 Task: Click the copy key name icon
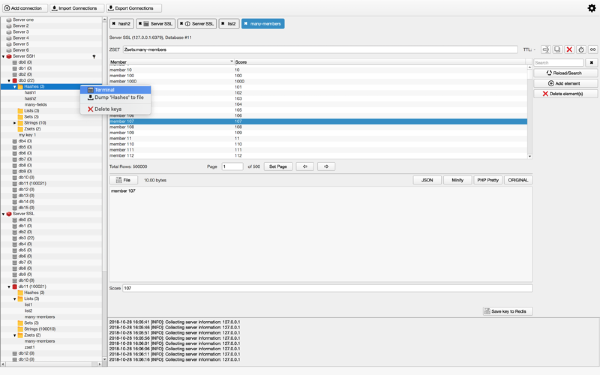pyautogui.click(x=558, y=49)
